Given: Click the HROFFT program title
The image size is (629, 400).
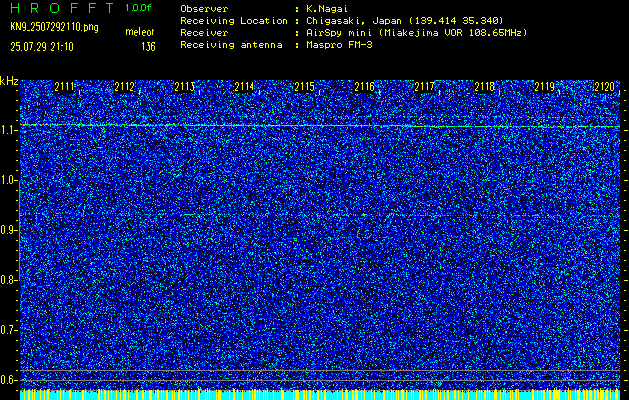Looking at the screenshot, I should [63, 8].
